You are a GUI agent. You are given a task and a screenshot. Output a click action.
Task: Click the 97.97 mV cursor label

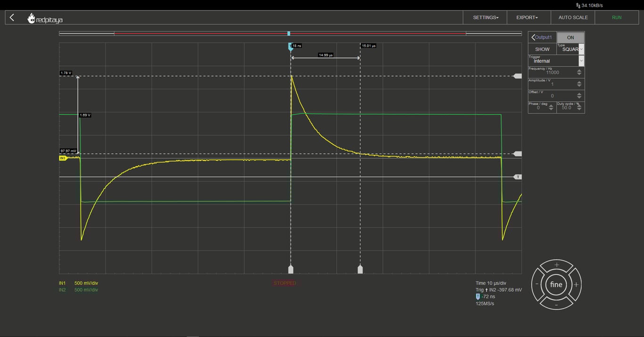point(68,151)
